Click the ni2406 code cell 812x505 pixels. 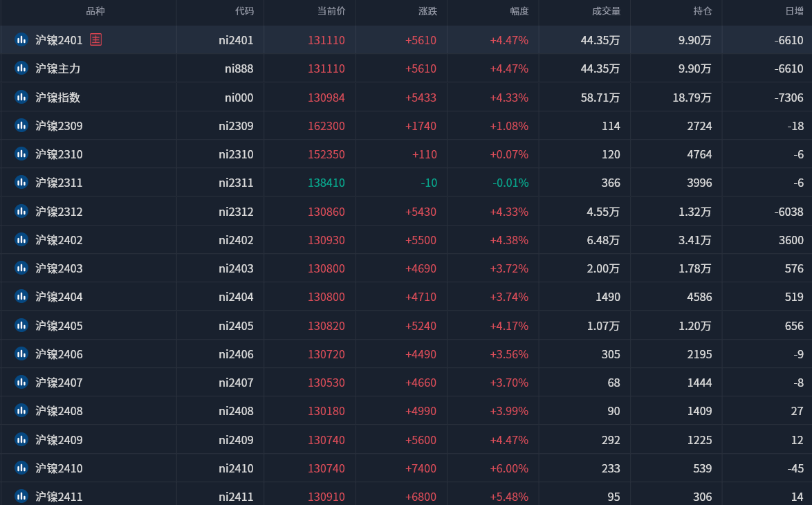(236, 354)
